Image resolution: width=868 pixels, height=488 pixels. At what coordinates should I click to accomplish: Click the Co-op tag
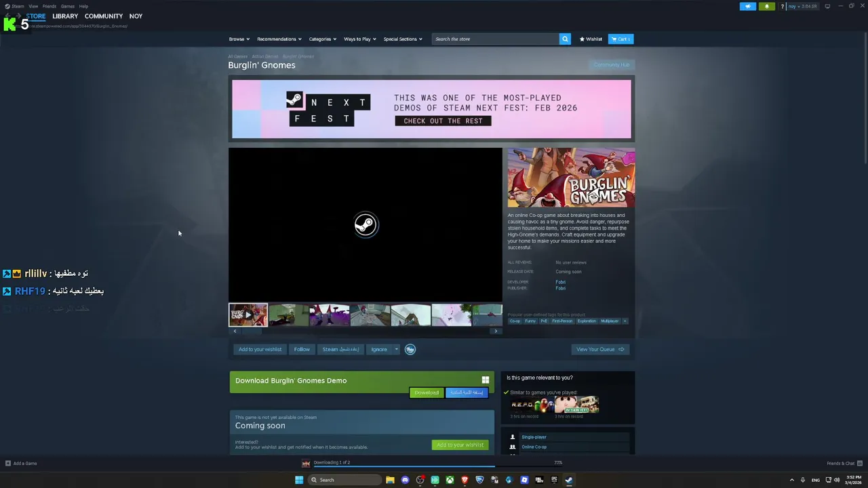coord(515,321)
